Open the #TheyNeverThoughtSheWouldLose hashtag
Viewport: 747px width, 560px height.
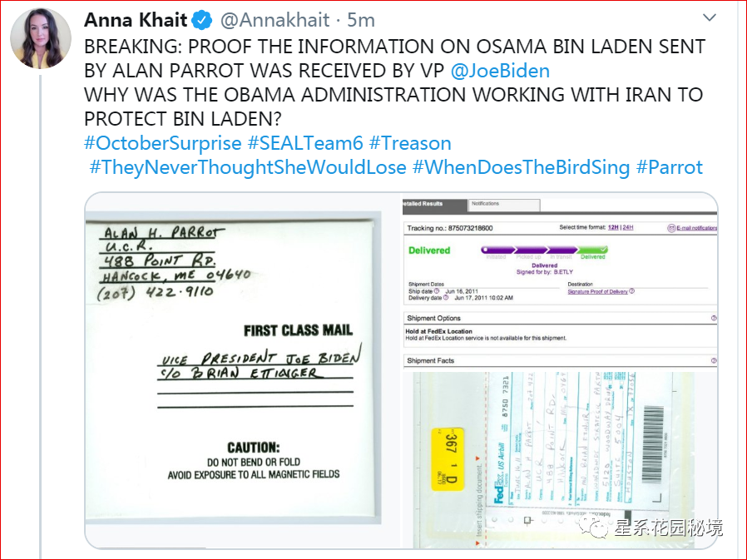pyautogui.click(x=248, y=167)
